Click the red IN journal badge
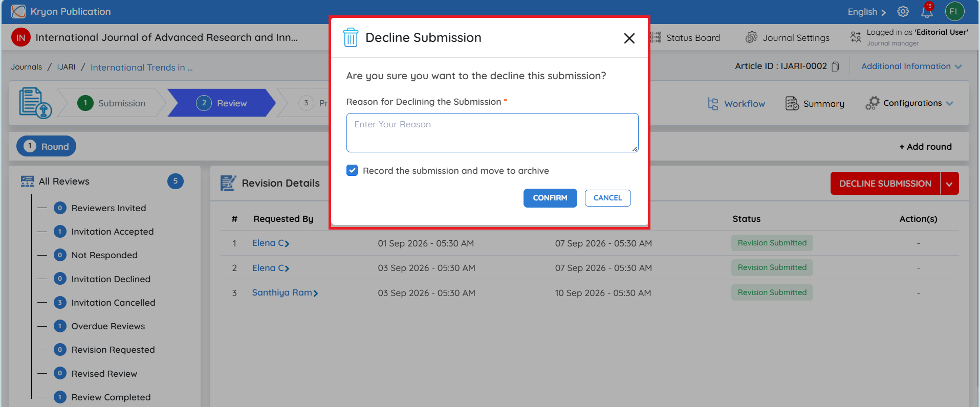 (21, 37)
